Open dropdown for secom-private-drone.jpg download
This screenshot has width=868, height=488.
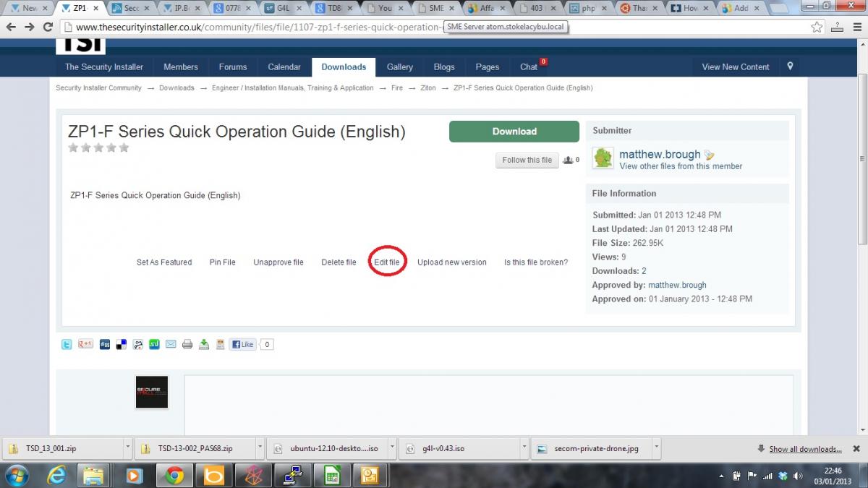pyautogui.click(x=655, y=448)
